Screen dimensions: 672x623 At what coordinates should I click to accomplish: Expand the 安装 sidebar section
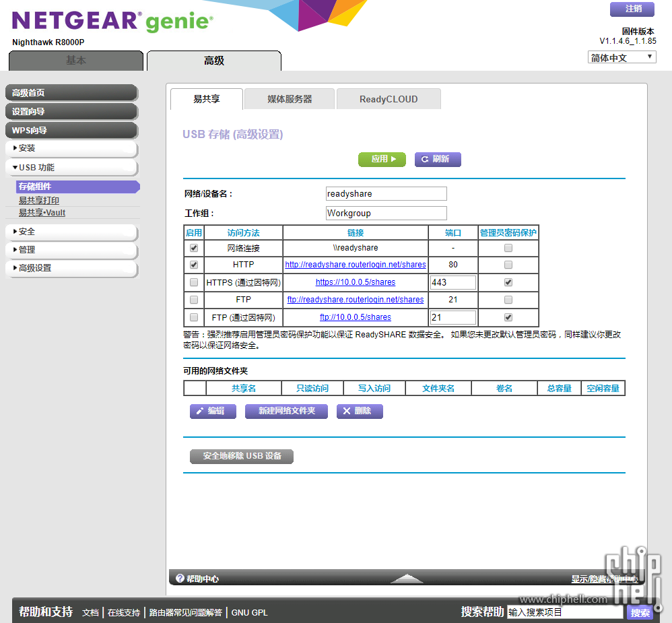point(71,148)
